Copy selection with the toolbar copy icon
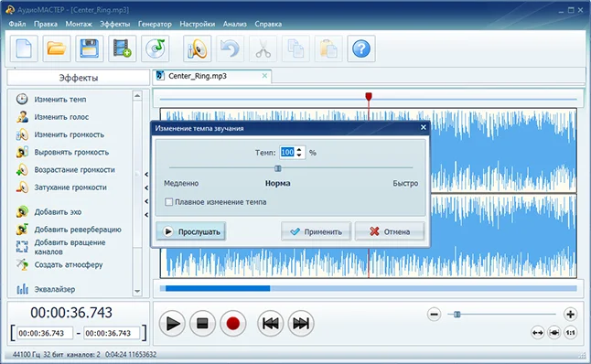 tap(295, 48)
